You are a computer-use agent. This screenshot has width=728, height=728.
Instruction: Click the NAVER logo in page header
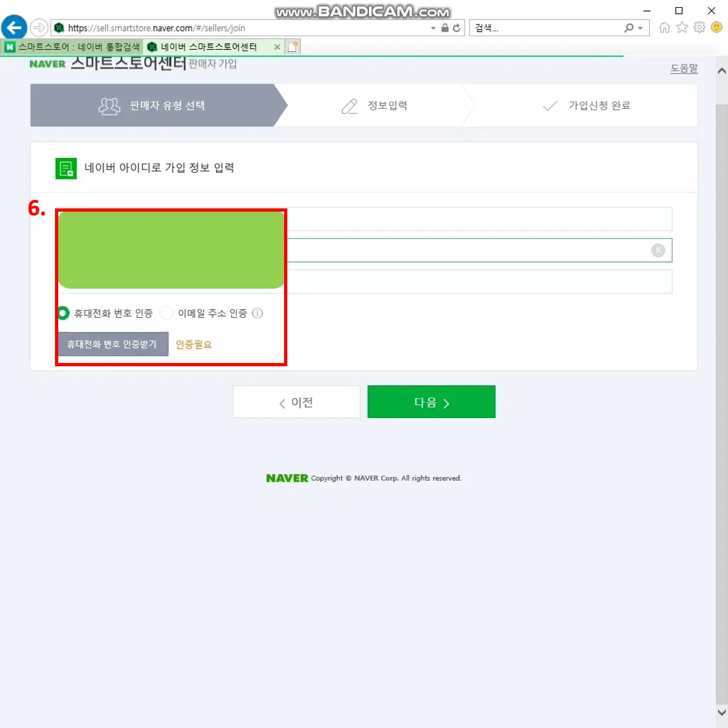[x=47, y=64]
